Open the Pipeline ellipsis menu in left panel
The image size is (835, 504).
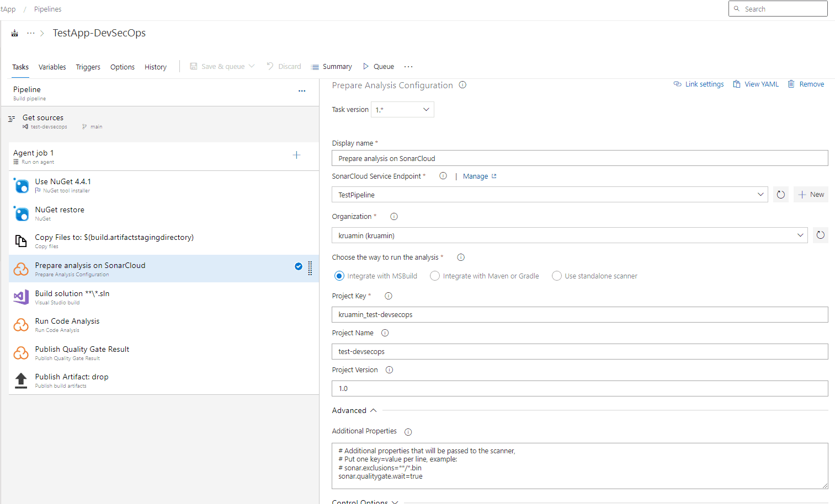pyautogui.click(x=302, y=91)
